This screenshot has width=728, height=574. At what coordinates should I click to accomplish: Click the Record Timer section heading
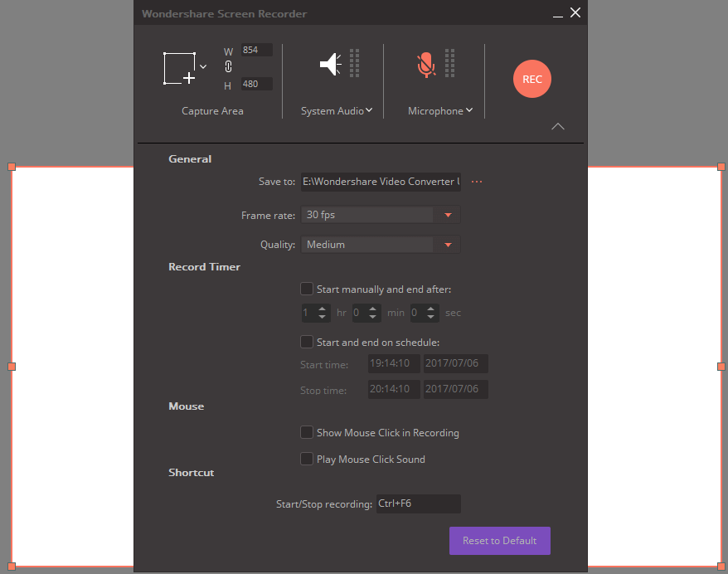coord(204,267)
